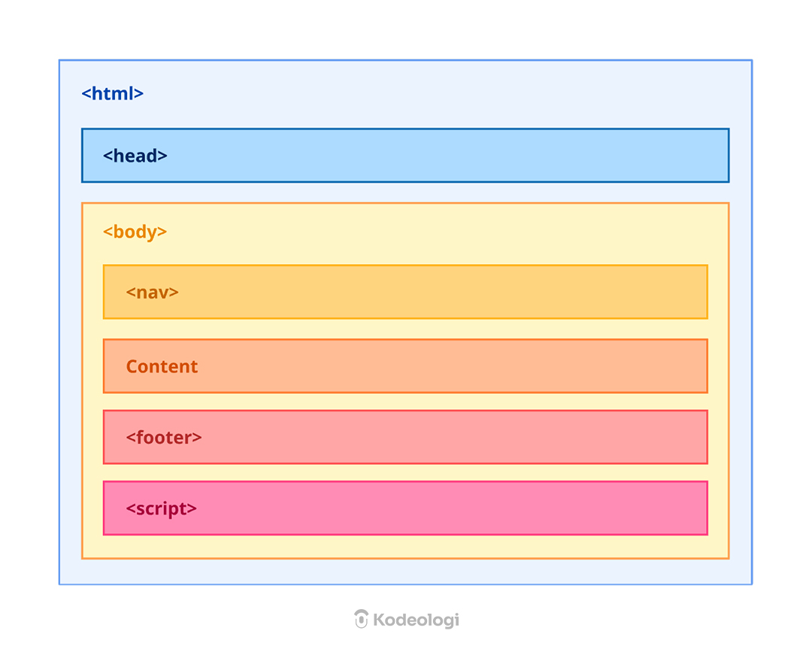The width and height of the screenshot is (812, 658).
Task: Click the Content label text
Action: click(x=162, y=366)
